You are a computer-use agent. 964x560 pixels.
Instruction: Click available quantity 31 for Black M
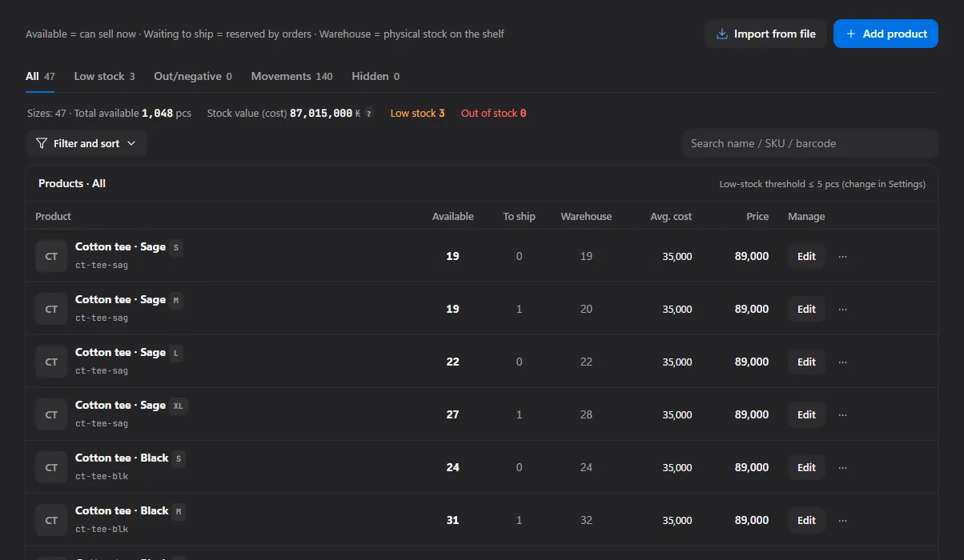point(453,520)
